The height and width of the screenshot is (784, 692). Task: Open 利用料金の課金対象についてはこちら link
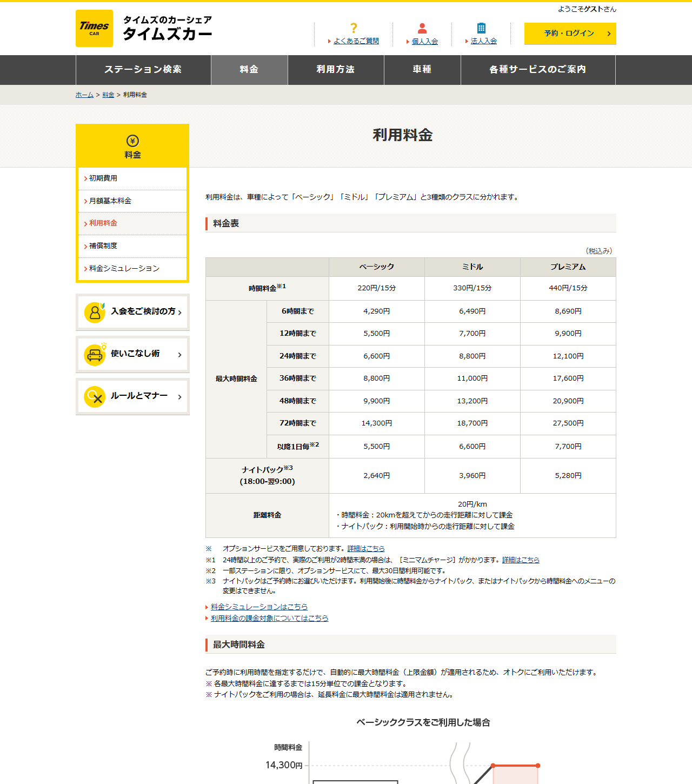coord(269,618)
